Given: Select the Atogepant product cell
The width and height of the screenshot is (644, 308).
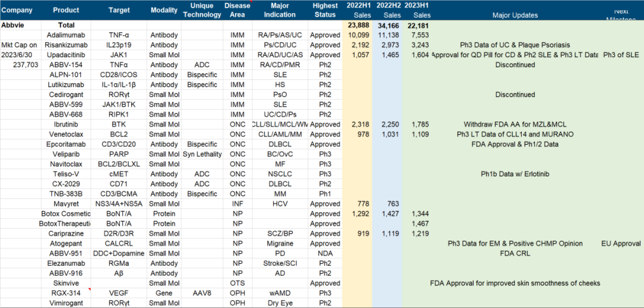Looking at the screenshot, I should pos(66,243).
